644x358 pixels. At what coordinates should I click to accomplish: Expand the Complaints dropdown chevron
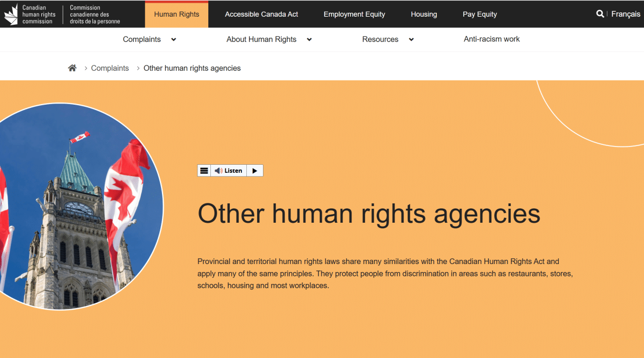click(173, 39)
